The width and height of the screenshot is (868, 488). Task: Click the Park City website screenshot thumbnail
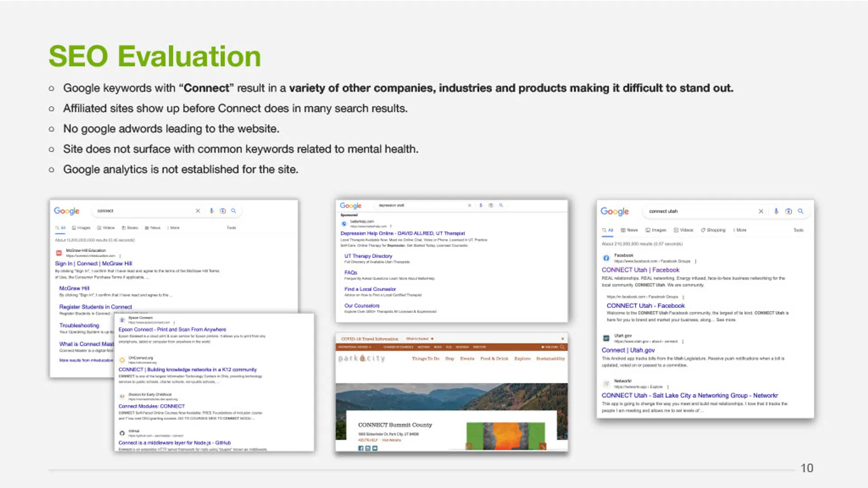click(x=451, y=392)
